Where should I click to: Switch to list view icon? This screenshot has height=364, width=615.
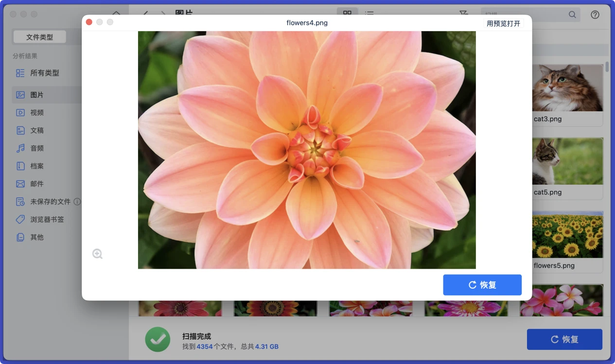369,15
